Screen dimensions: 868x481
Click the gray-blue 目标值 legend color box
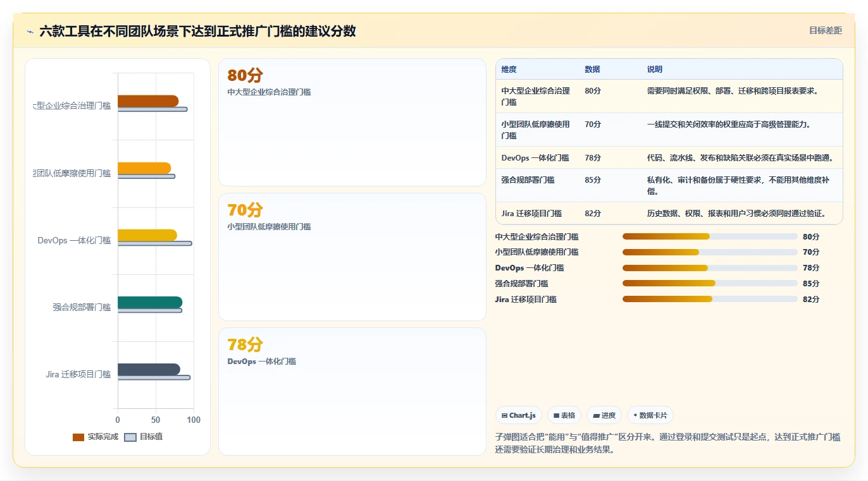(x=130, y=437)
